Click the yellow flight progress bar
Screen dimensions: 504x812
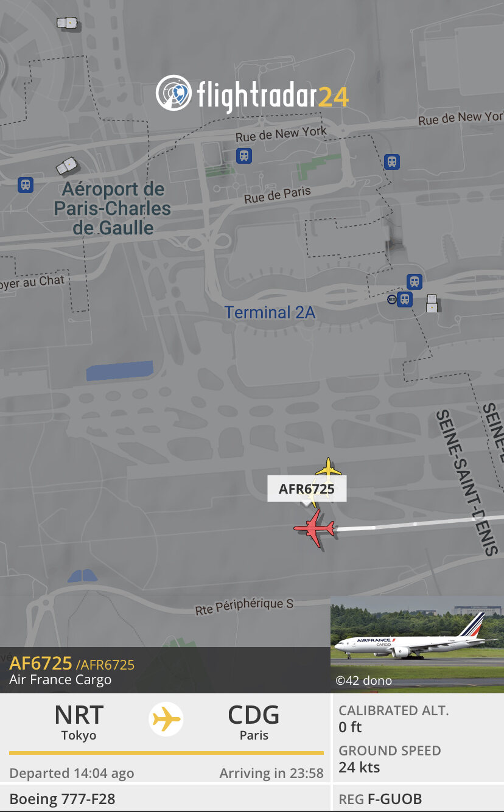[x=166, y=753]
